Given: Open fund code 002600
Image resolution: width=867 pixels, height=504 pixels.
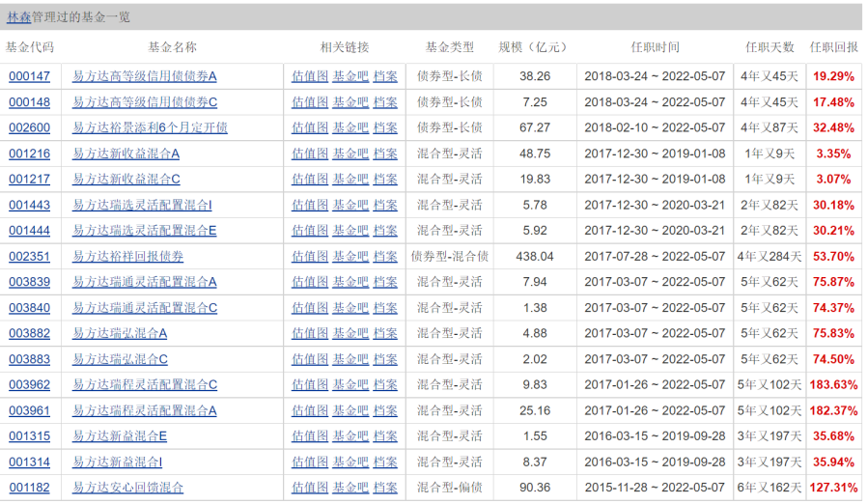Looking at the screenshot, I should (29, 127).
